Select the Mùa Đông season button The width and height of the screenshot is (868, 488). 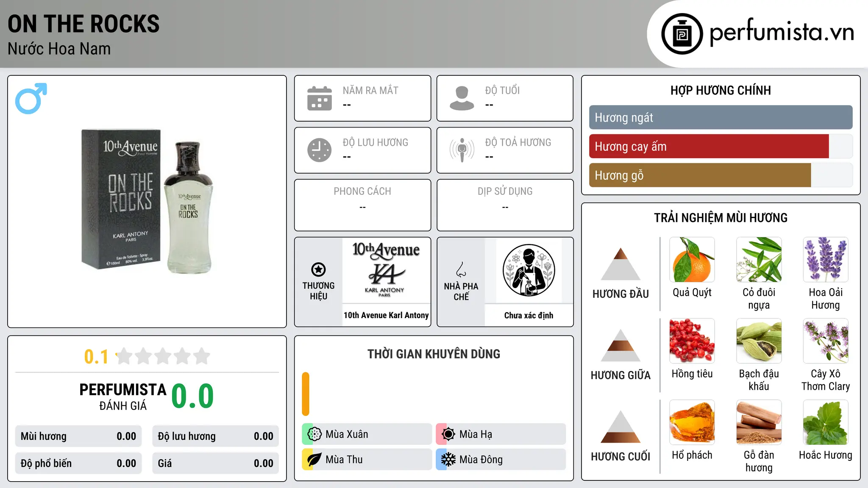pos(501,460)
